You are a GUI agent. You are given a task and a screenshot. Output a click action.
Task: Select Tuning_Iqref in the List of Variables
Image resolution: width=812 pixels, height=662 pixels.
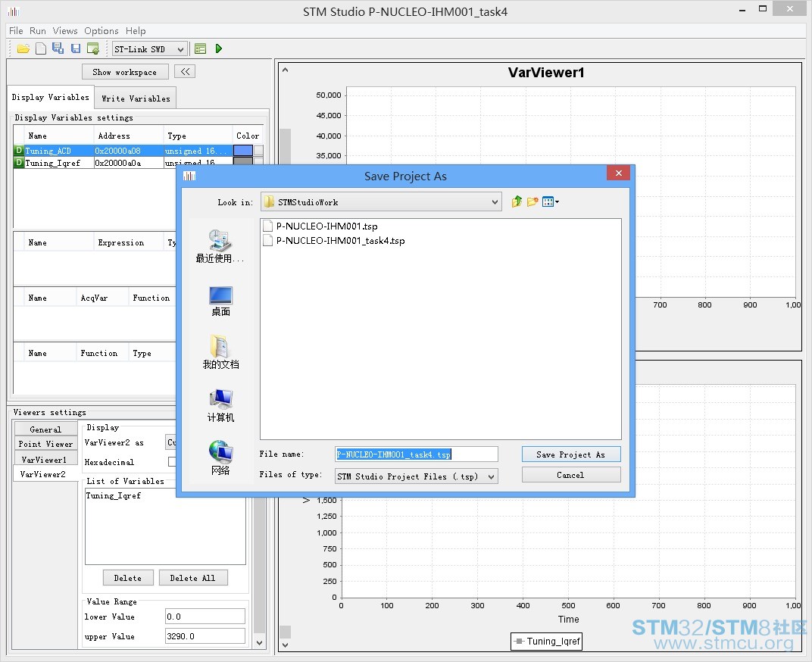(113, 495)
